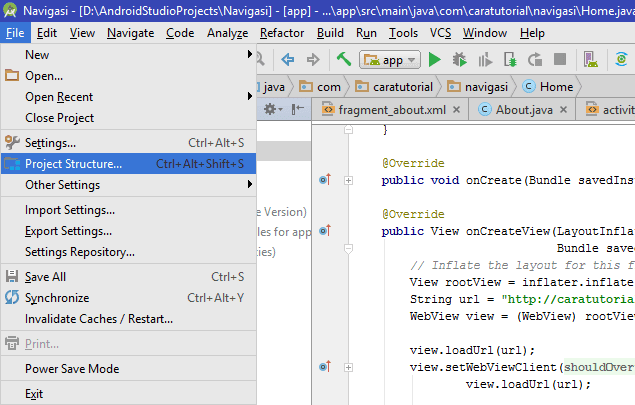Screen dimensions: 635x405
Task: Click the navigasi breadcrumb folder
Action: (477, 87)
